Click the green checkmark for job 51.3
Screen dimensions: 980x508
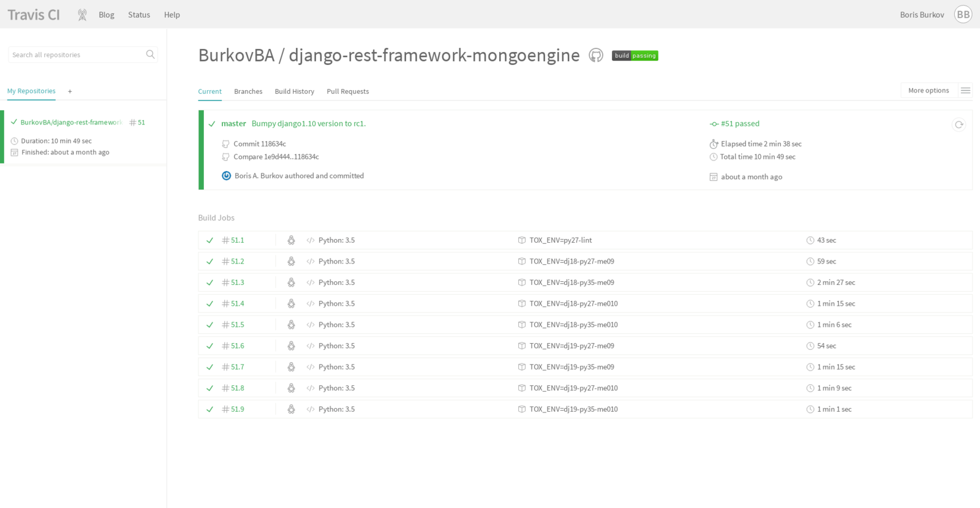tap(209, 282)
